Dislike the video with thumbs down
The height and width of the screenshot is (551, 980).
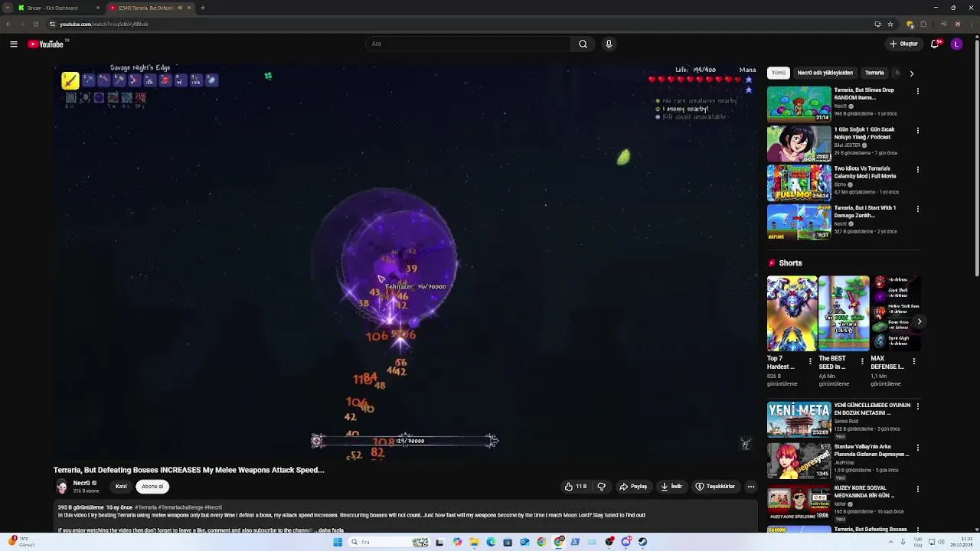click(x=601, y=486)
